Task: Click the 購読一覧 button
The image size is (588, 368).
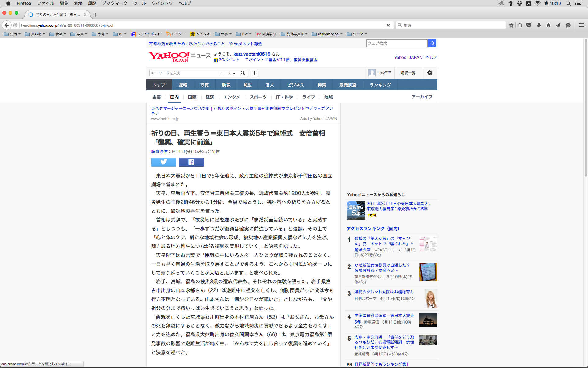Action: click(408, 73)
